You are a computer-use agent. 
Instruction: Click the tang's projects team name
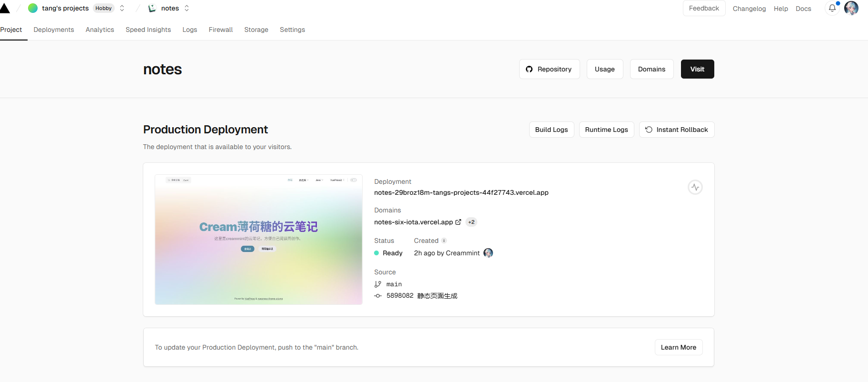(x=65, y=8)
